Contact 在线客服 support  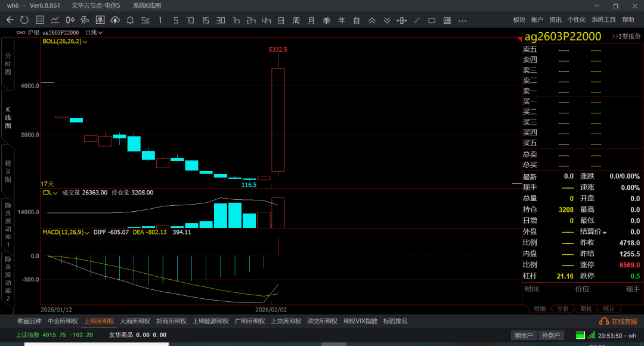619,322
